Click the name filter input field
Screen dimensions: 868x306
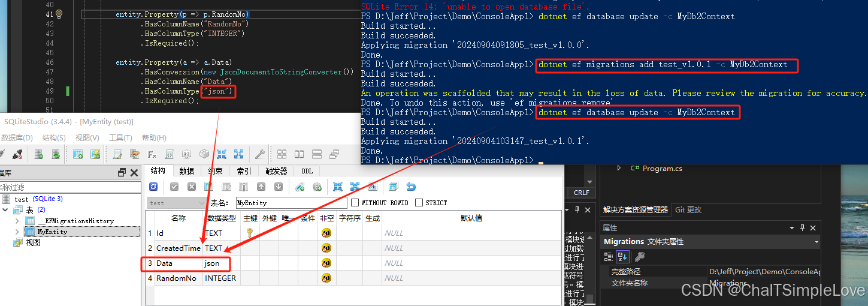coord(70,187)
